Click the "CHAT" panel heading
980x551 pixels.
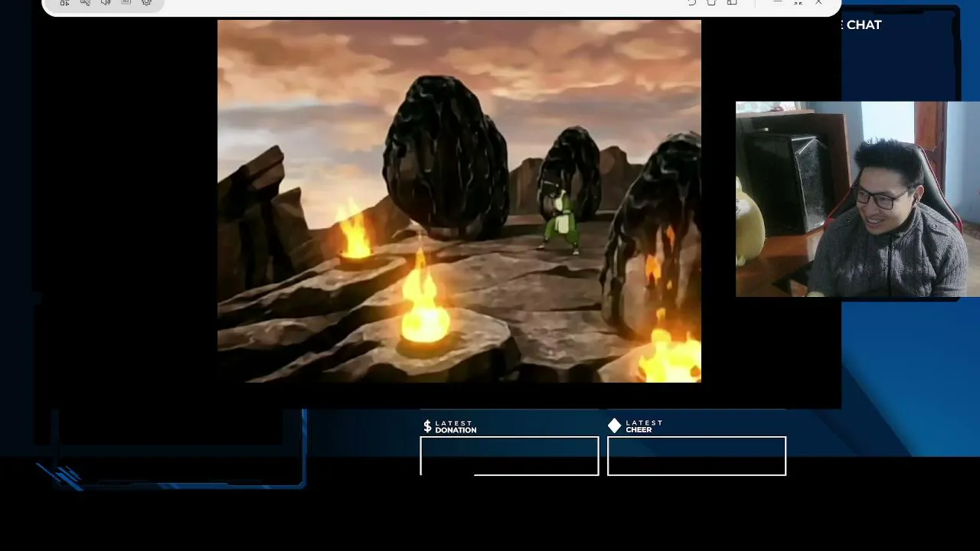pos(864,24)
